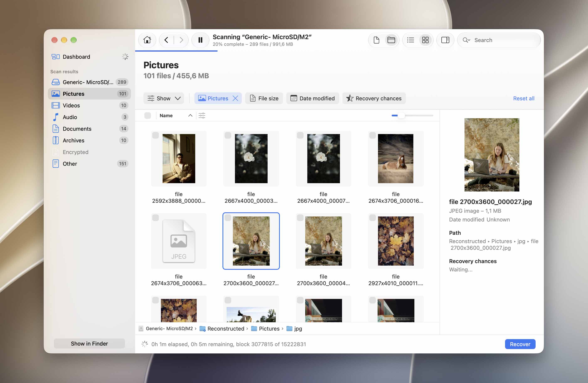The width and height of the screenshot is (588, 383).
Task: Toggle the select-all checkbox
Action: pos(147,116)
